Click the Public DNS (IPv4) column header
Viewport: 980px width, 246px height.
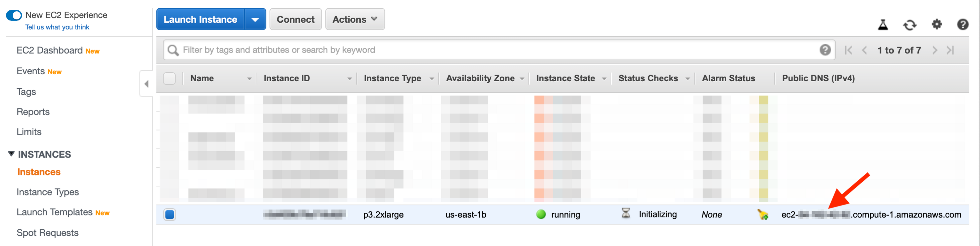tap(818, 78)
